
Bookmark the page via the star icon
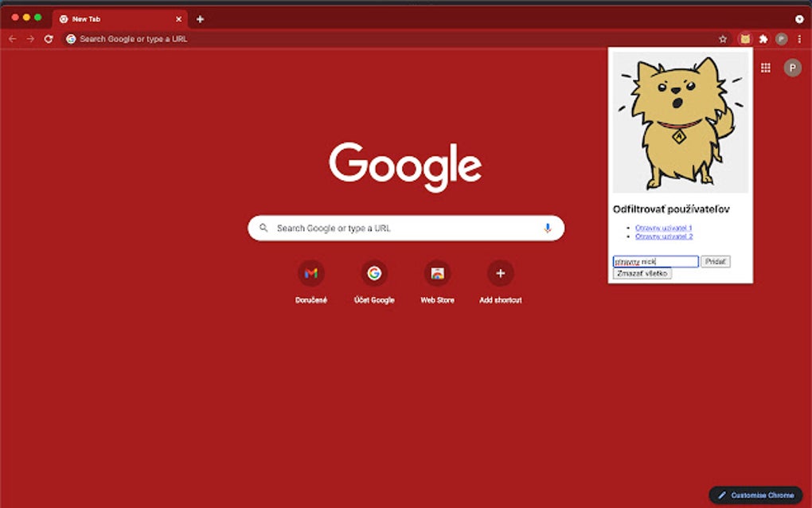point(721,38)
